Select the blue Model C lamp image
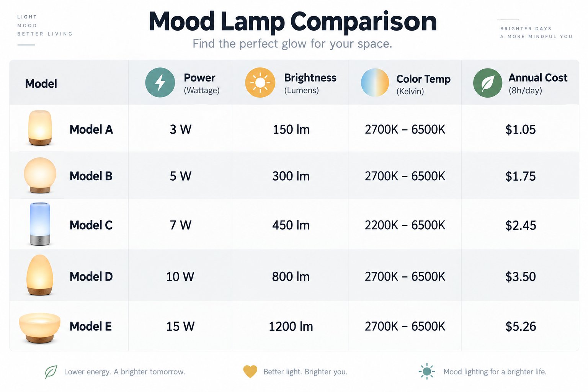Viewport: 588px width, 392px height. pyautogui.click(x=40, y=224)
